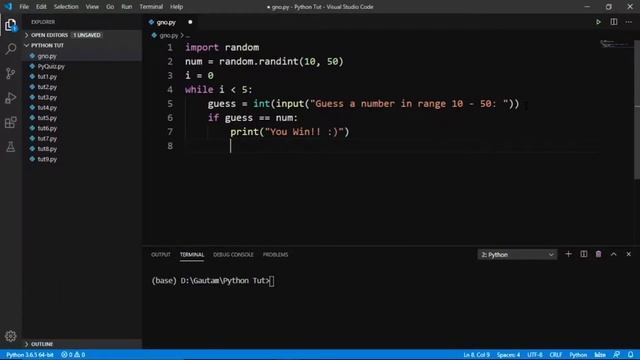Click line number 5 in gutter
The image size is (640, 360).
coord(170,104)
